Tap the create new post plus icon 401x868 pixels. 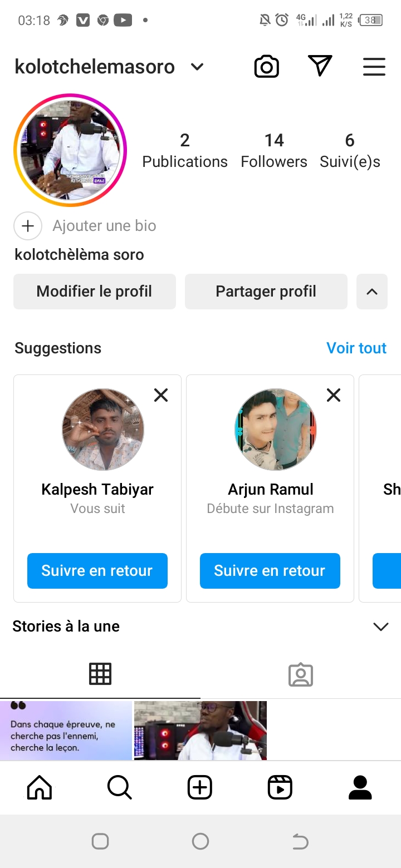(200, 787)
